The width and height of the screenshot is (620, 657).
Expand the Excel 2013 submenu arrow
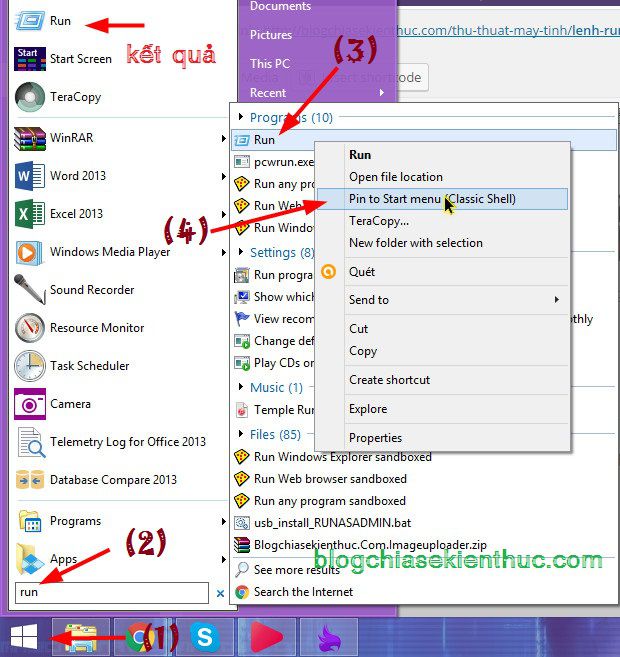click(x=223, y=215)
